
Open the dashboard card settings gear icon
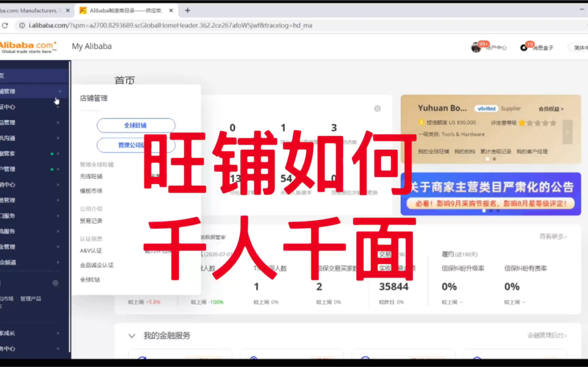tap(377, 108)
